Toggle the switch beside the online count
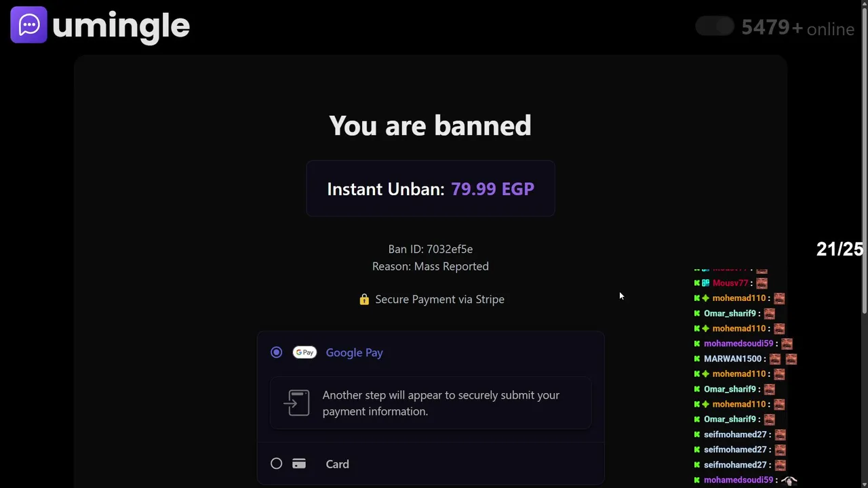The height and width of the screenshot is (488, 868). click(715, 26)
